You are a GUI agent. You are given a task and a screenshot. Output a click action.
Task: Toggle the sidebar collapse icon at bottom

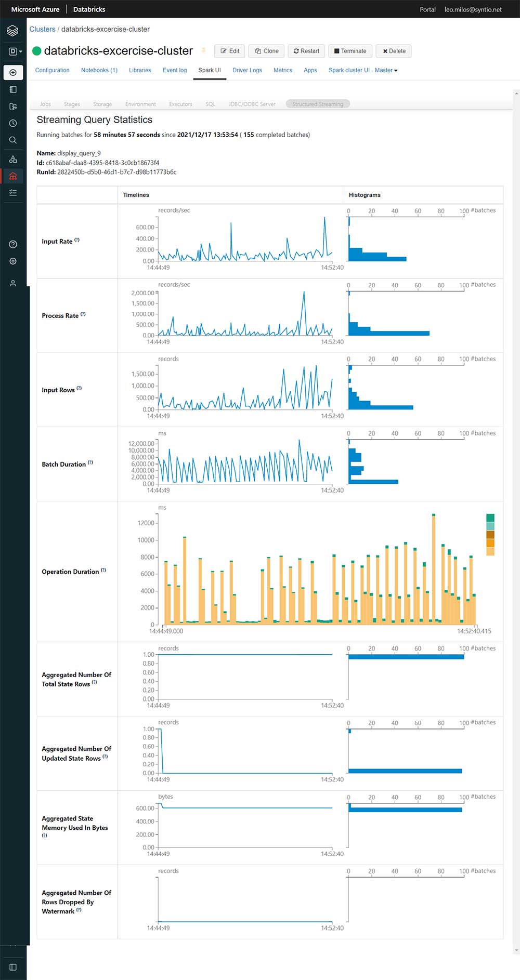tap(13, 967)
